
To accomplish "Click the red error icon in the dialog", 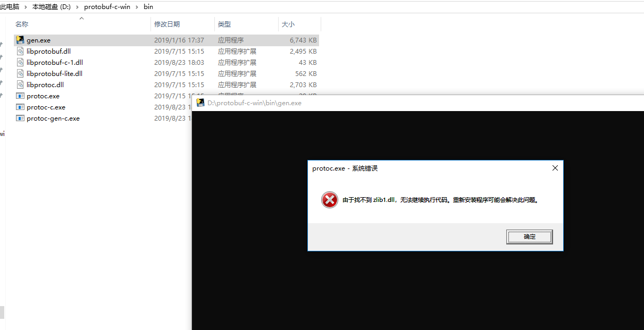I will (329, 199).
